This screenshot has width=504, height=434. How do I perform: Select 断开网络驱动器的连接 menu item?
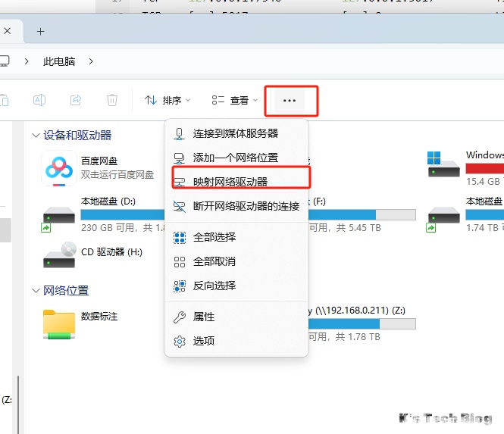coord(246,206)
